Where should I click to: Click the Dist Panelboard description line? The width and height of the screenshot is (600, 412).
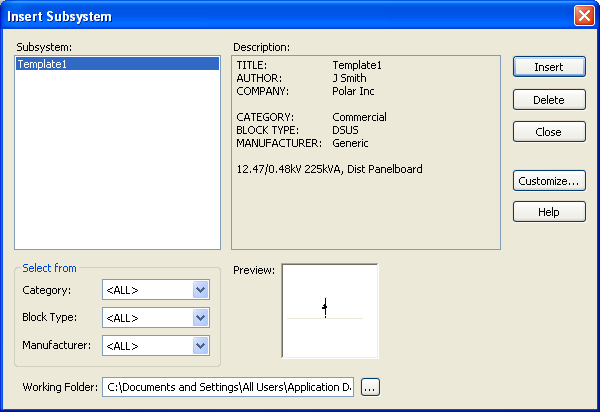point(329,169)
